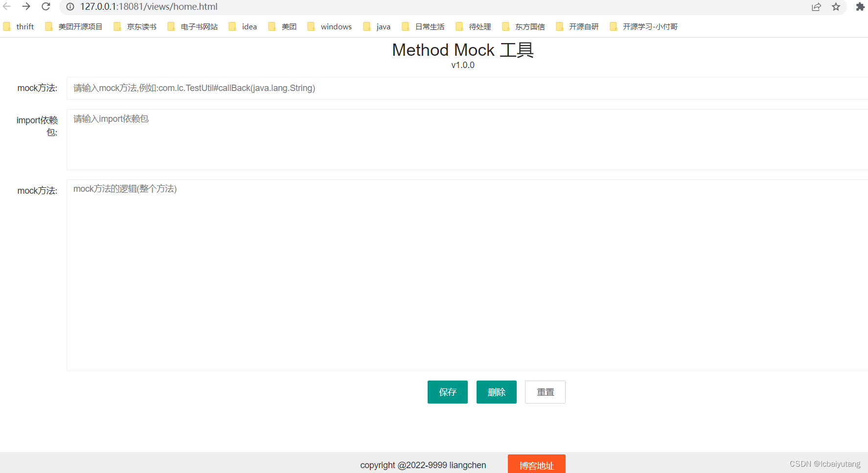Click the Method Mock 工具 heading
The height and width of the screenshot is (473, 868).
tap(463, 50)
